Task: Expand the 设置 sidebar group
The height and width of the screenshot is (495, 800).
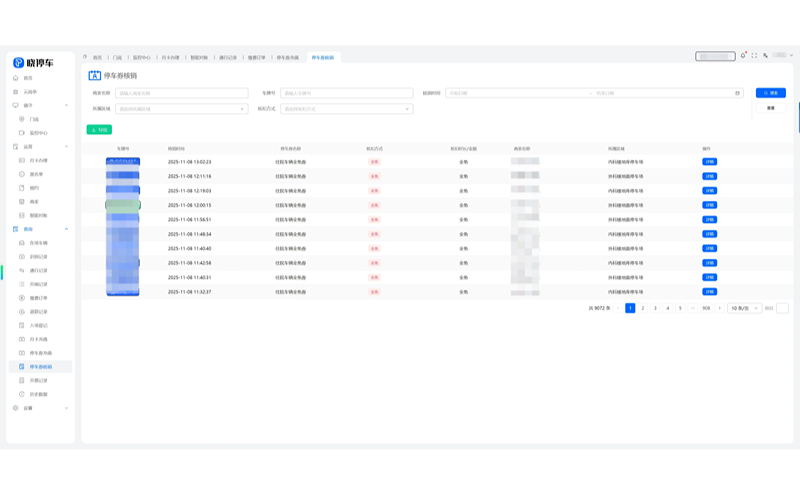Action: [66, 408]
